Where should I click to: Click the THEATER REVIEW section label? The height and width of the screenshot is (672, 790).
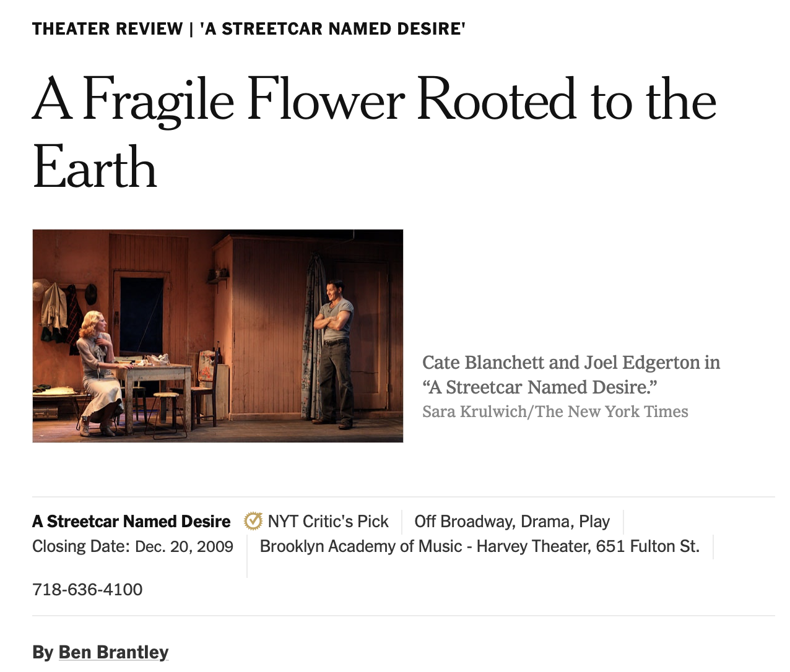pos(107,29)
